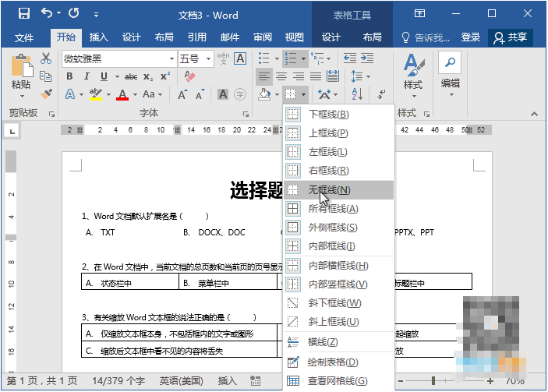Switch to the 插入 ribbon tab
This screenshot has width=548, height=392.
(x=98, y=37)
